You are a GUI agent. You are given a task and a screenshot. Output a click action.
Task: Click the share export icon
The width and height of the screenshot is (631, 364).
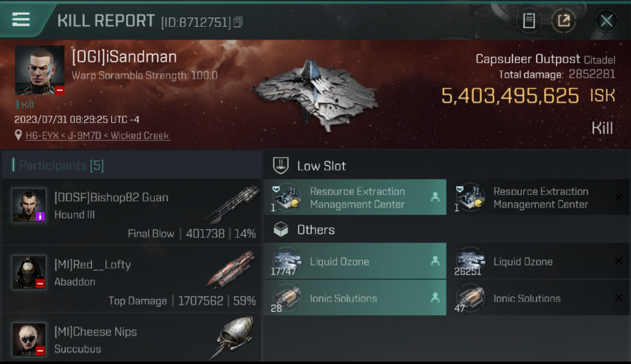pos(564,20)
